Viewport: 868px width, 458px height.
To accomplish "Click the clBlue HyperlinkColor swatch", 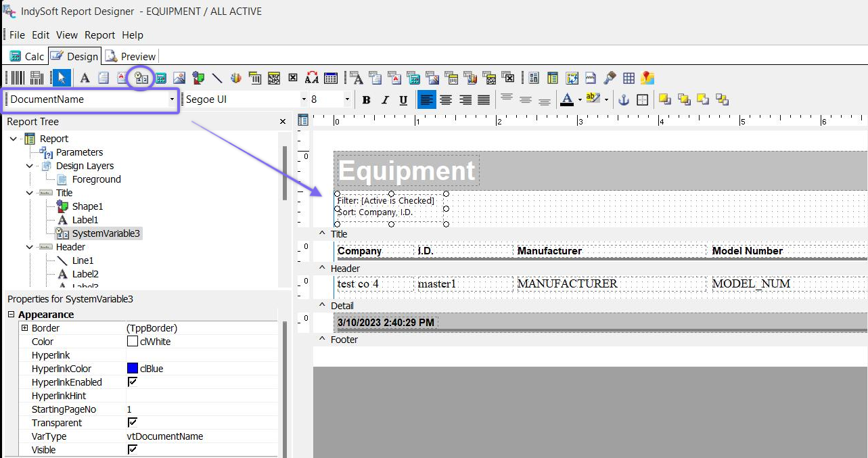I will [133, 369].
